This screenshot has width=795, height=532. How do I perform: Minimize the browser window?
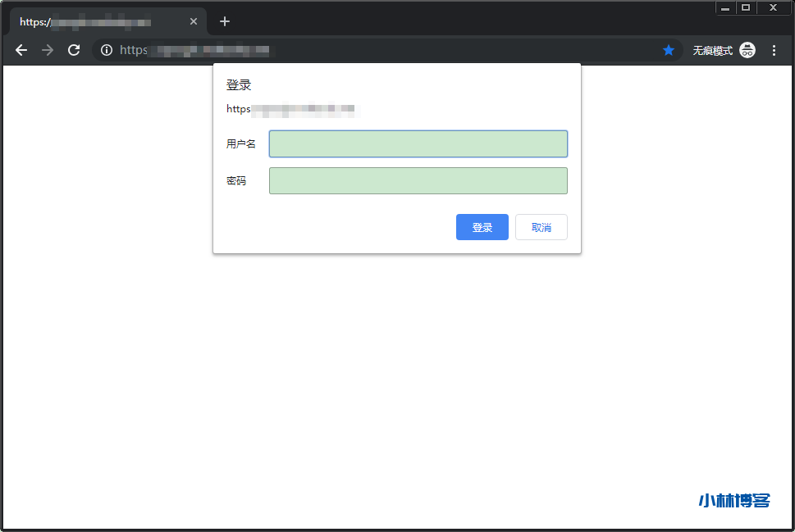[725, 7]
